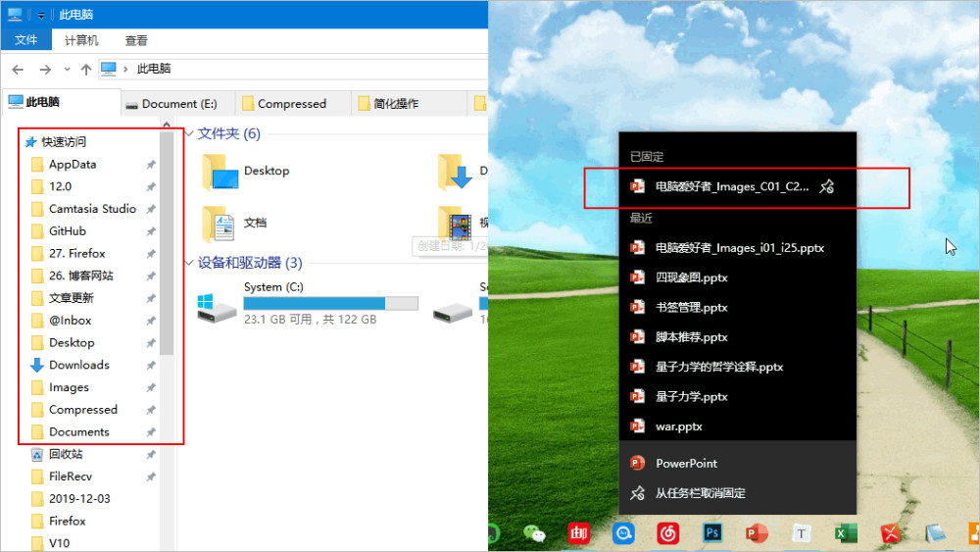Select the System (C:) drive
Screen dimensions: 980x552
(308, 303)
